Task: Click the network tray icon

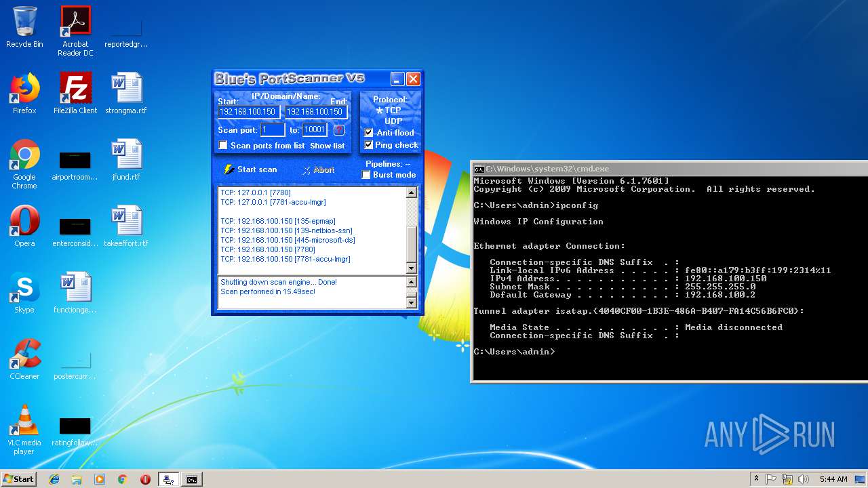Action: tap(788, 479)
